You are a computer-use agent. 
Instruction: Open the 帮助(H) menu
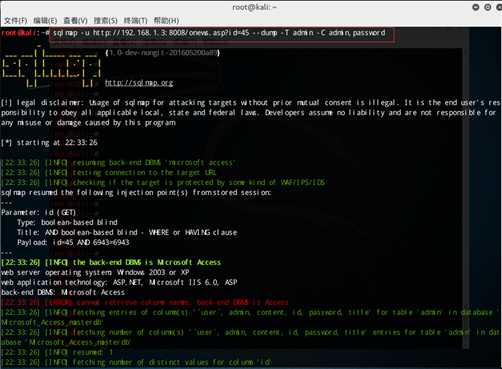[166, 21]
